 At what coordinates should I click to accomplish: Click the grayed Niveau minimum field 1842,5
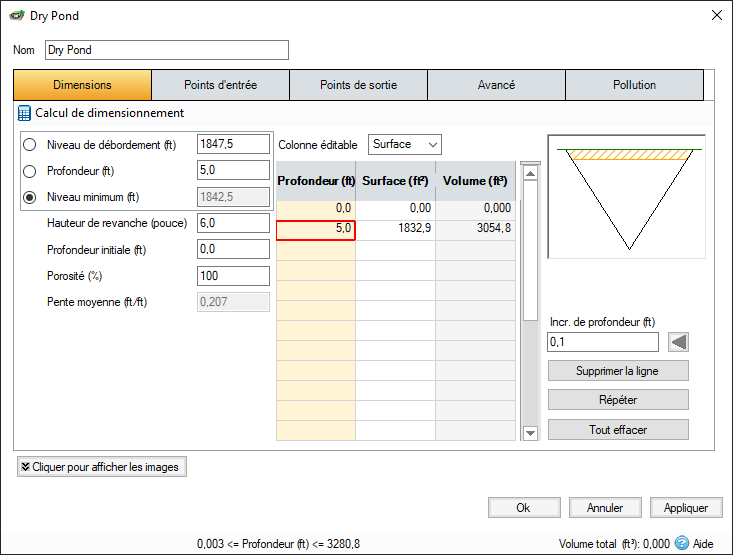tap(233, 197)
